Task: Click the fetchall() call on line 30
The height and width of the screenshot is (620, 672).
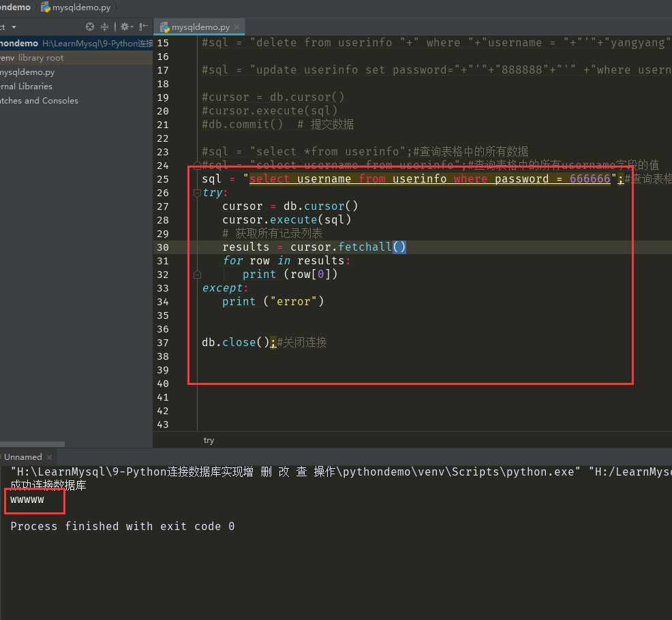Action: point(371,247)
